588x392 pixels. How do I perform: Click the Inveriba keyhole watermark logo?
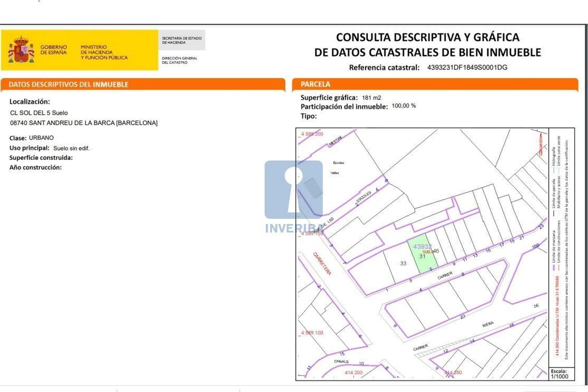tap(293, 190)
